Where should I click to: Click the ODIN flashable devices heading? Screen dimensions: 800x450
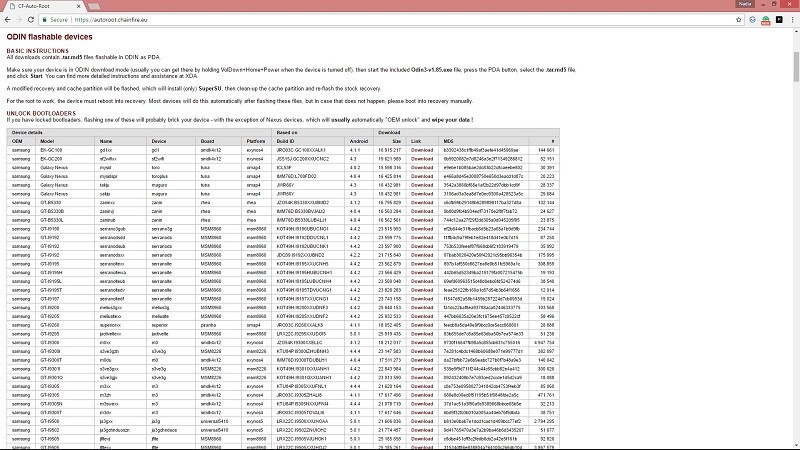49,37
